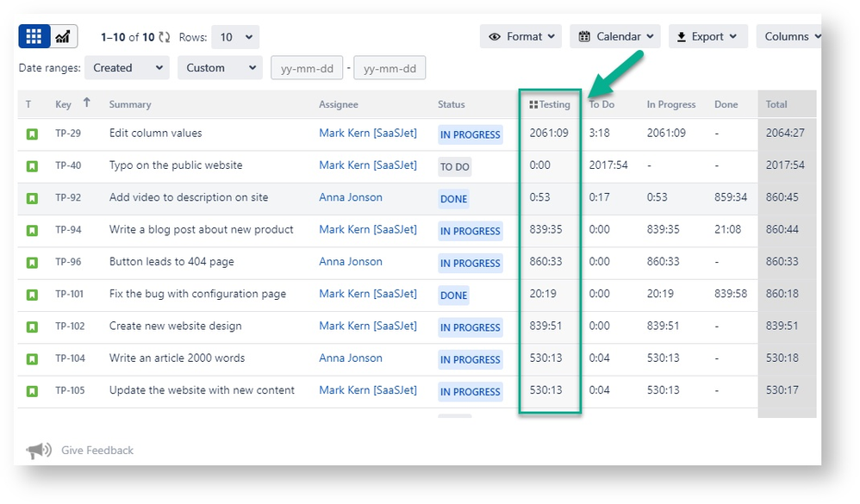Open the Created date range dropdown

(x=126, y=67)
